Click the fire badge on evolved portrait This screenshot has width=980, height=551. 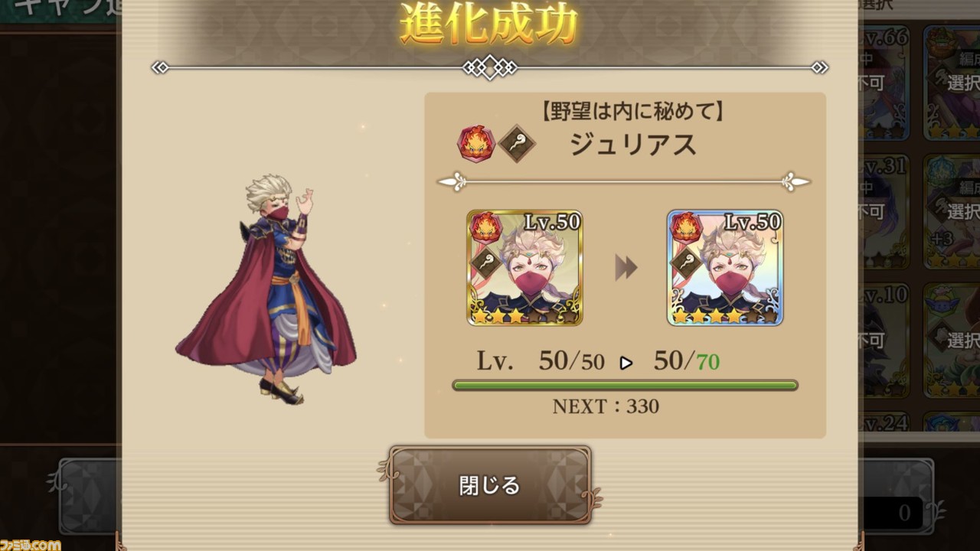(x=686, y=227)
